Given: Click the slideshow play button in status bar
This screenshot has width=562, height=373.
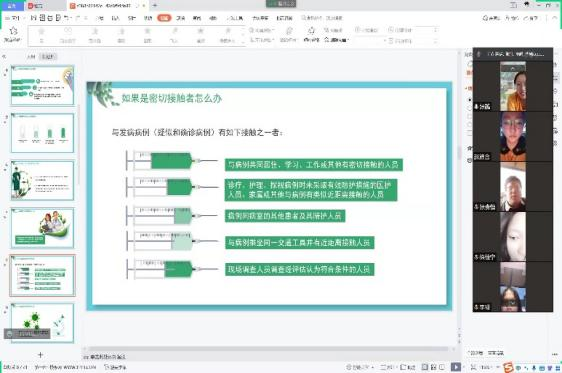Looking at the screenshot, I should (x=456, y=367).
